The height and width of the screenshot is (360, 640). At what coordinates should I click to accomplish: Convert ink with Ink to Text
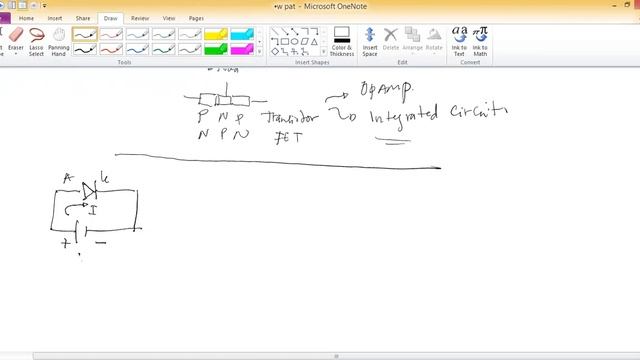[x=459, y=42]
